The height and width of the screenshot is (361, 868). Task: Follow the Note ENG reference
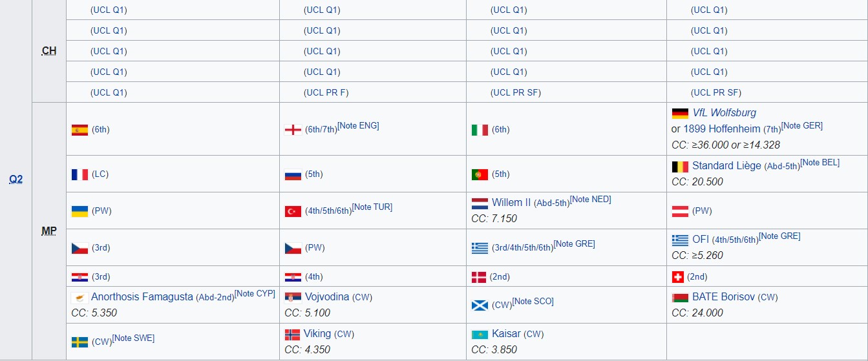(x=358, y=126)
